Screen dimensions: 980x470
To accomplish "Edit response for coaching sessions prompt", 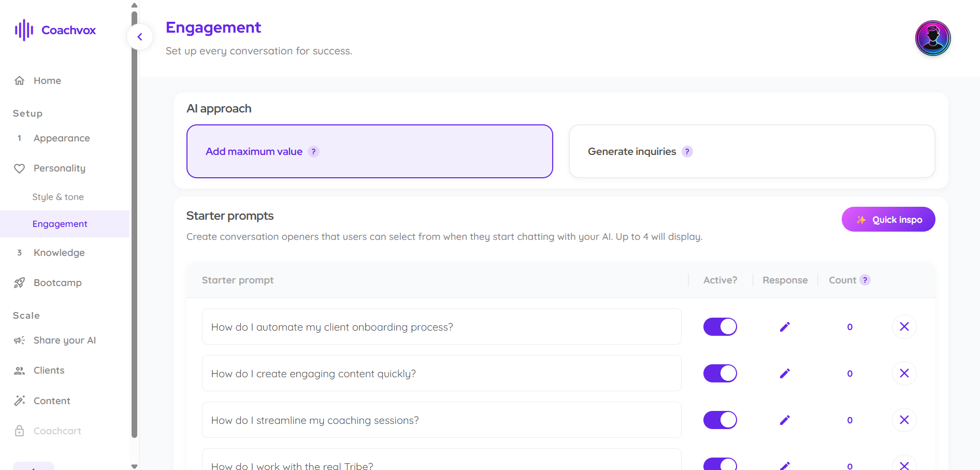I will coord(785,420).
